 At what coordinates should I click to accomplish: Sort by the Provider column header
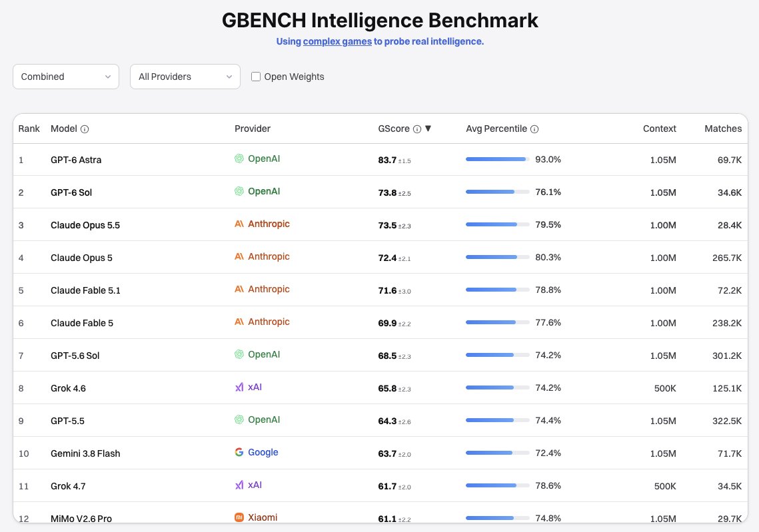(252, 129)
